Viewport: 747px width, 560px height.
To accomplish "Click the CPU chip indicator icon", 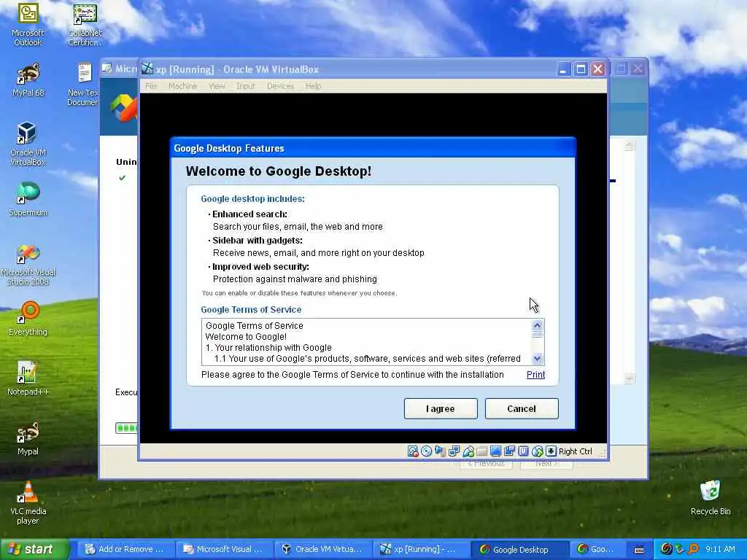I will (x=523, y=451).
